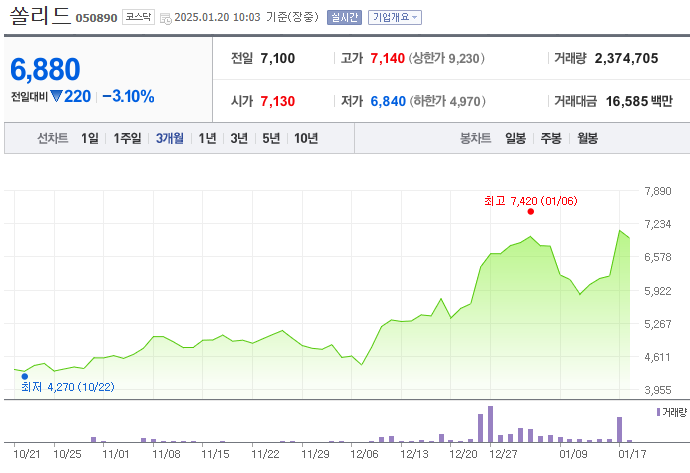Screen dimensions: 690x473
Task: Select the 1년 line chart tab
Action: (207, 138)
